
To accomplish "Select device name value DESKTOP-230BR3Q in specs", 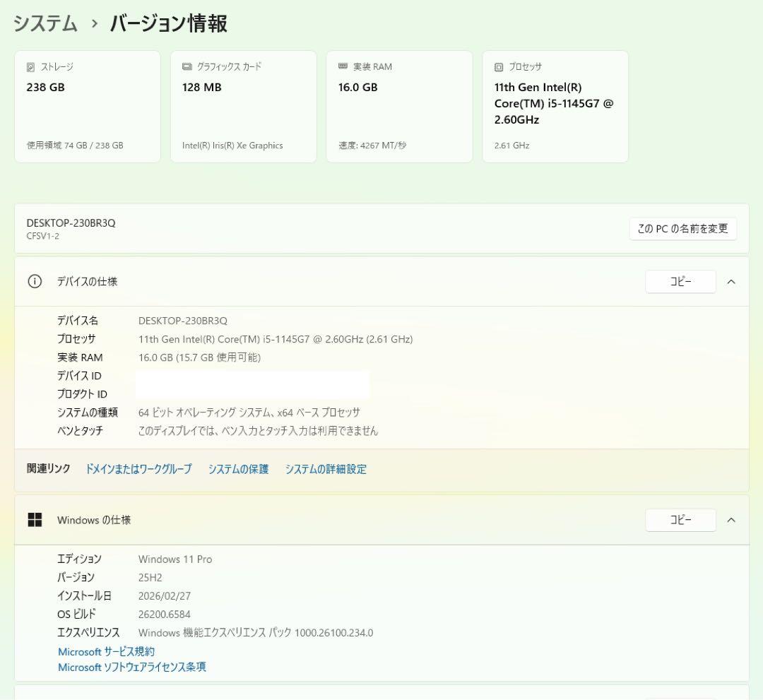I will point(183,321).
